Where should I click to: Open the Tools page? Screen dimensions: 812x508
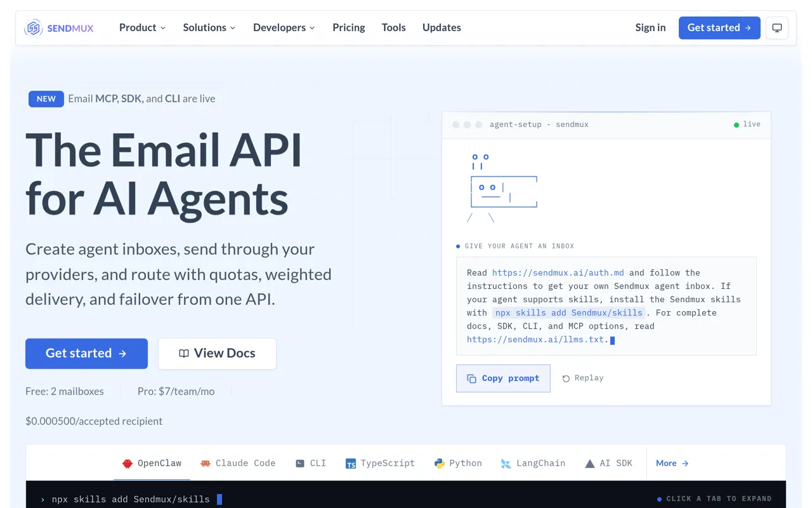[x=394, y=28]
